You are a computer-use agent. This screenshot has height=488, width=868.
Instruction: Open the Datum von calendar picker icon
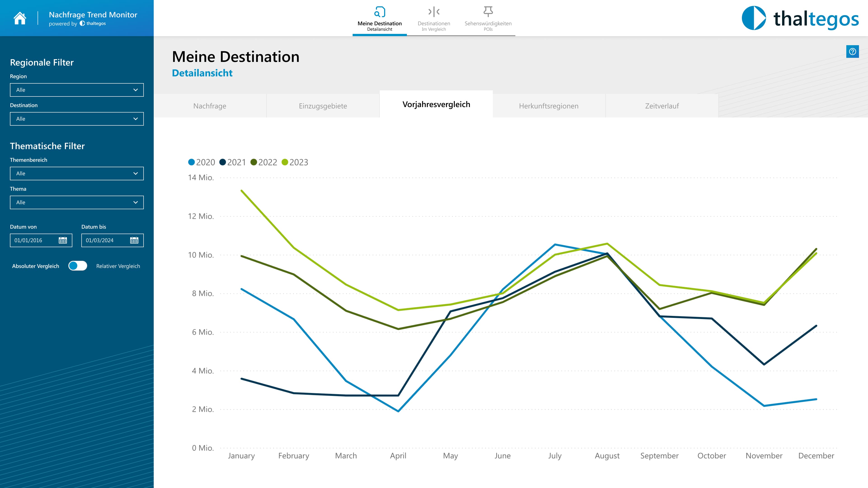coord(63,240)
